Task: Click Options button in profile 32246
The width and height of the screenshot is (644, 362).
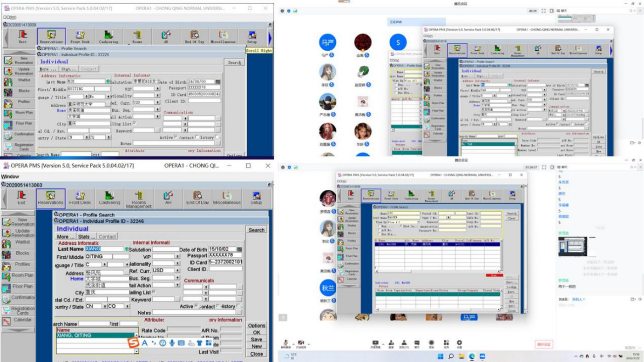Action: pyautogui.click(x=257, y=326)
